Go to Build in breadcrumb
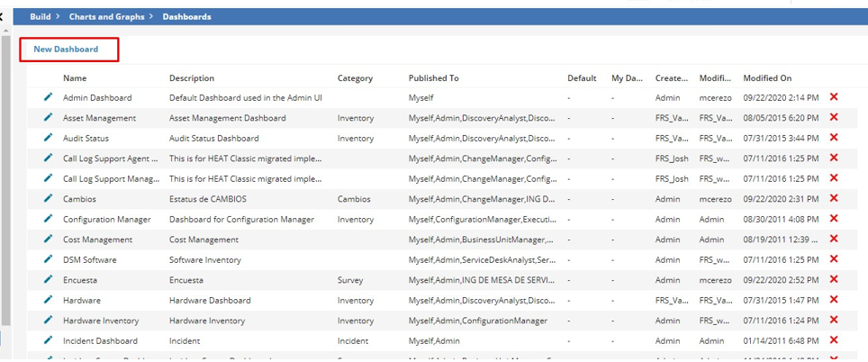868x362 pixels. click(40, 16)
